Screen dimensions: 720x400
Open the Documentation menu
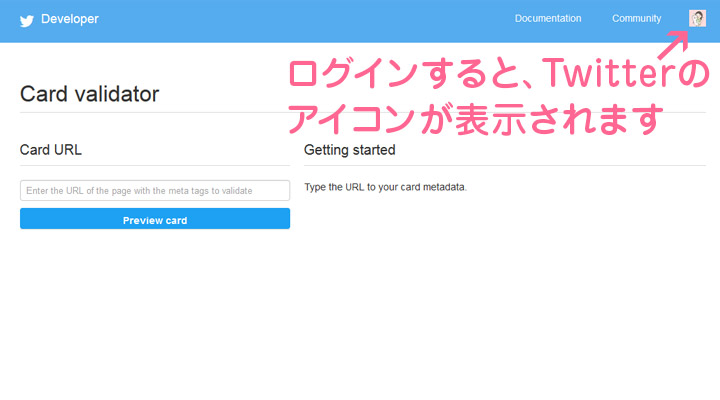pyautogui.click(x=548, y=18)
